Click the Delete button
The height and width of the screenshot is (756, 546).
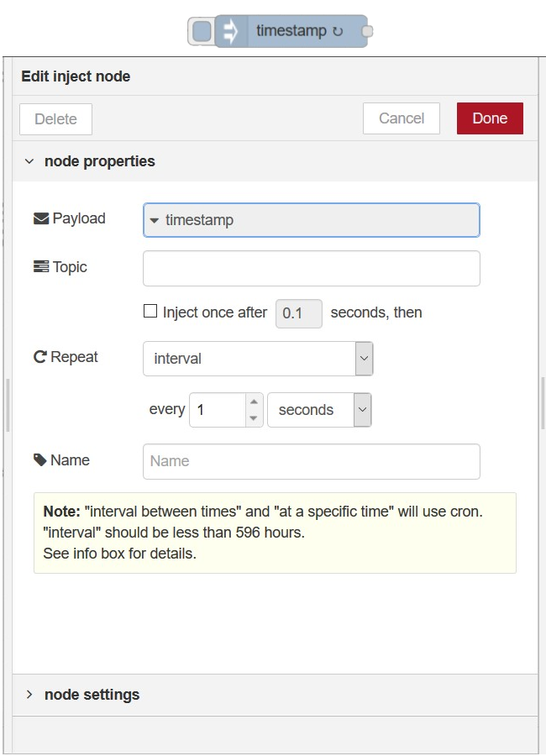[x=55, y=119]
